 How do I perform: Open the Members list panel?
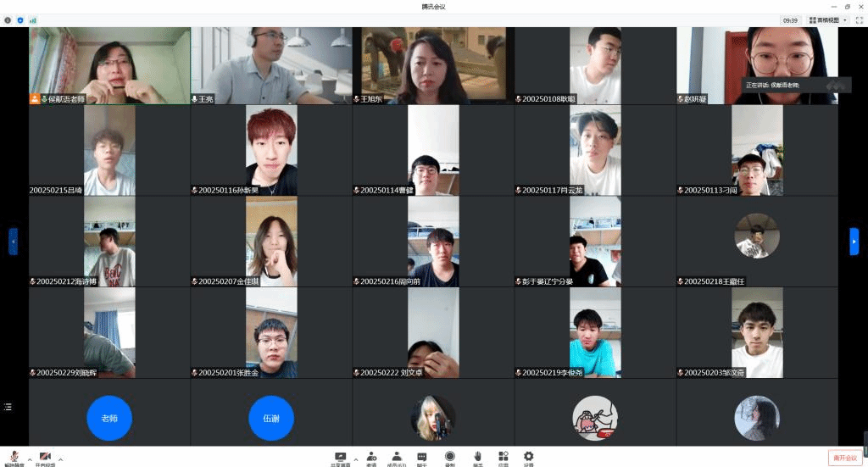point(397,457)
